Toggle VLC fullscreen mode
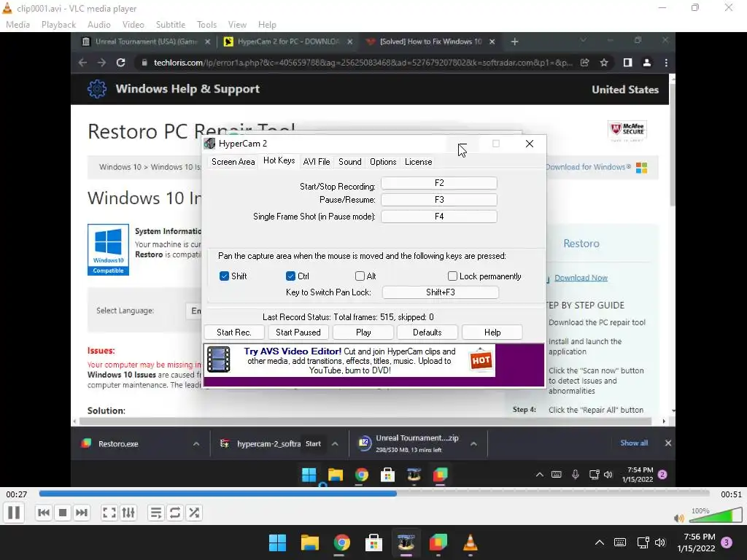This screenshot has width=747, height=560. [109, 513]
